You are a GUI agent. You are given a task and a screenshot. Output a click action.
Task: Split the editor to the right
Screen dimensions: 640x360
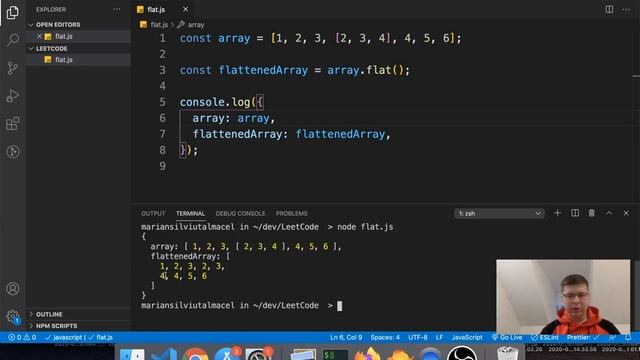click(x=609, y=9)
